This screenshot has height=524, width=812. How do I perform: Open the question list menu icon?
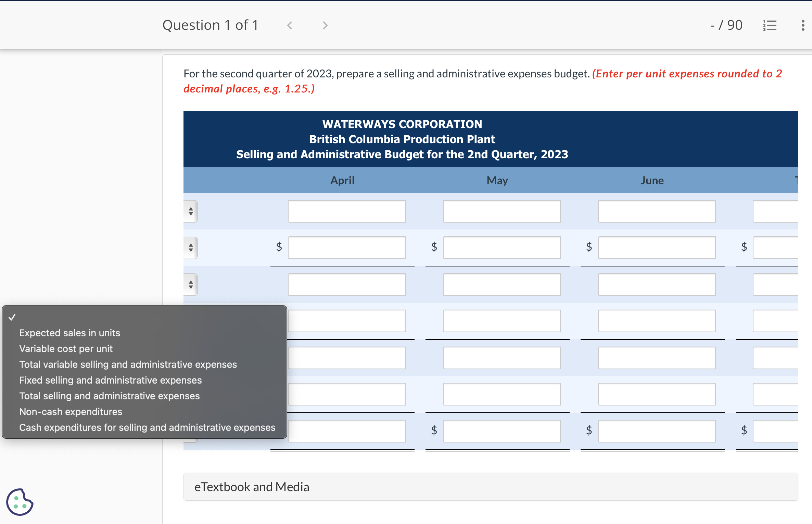[x=770, y=25]
